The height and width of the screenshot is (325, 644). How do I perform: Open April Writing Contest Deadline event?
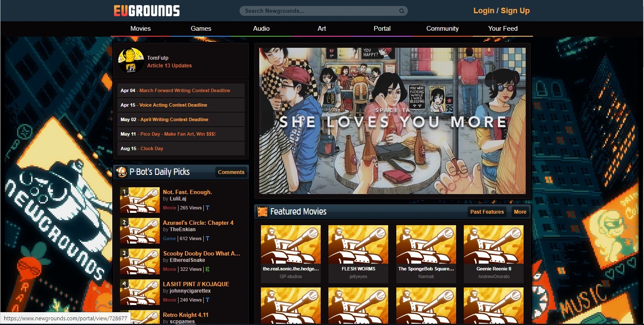tap(174, 119)
